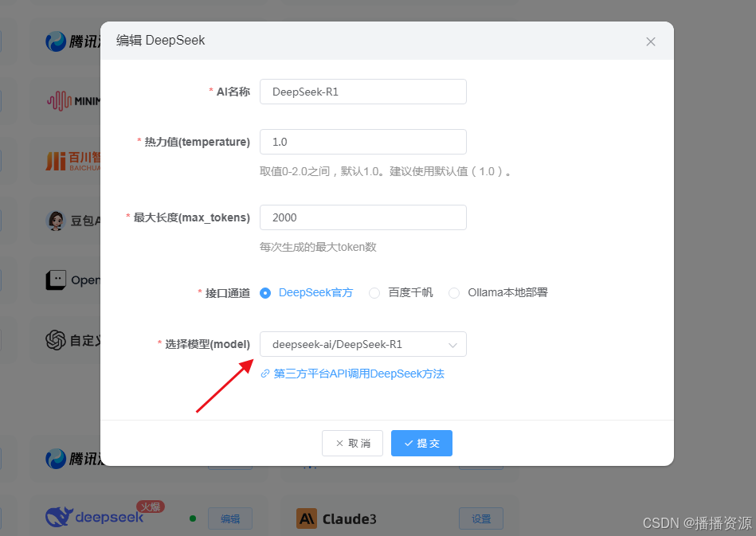The width and height of the screenshot is (756, 536).
Task: Click the 编辑 button beside deepseek in background
Action: 230,518
